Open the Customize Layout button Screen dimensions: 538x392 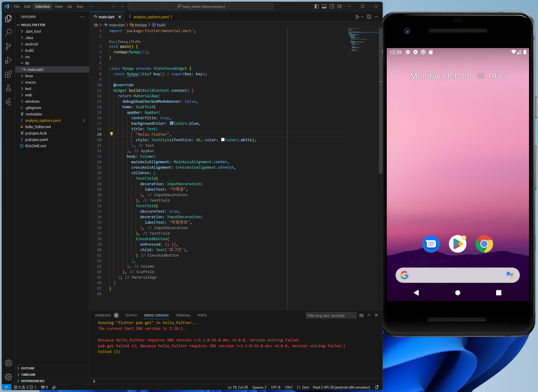(340, 6)
